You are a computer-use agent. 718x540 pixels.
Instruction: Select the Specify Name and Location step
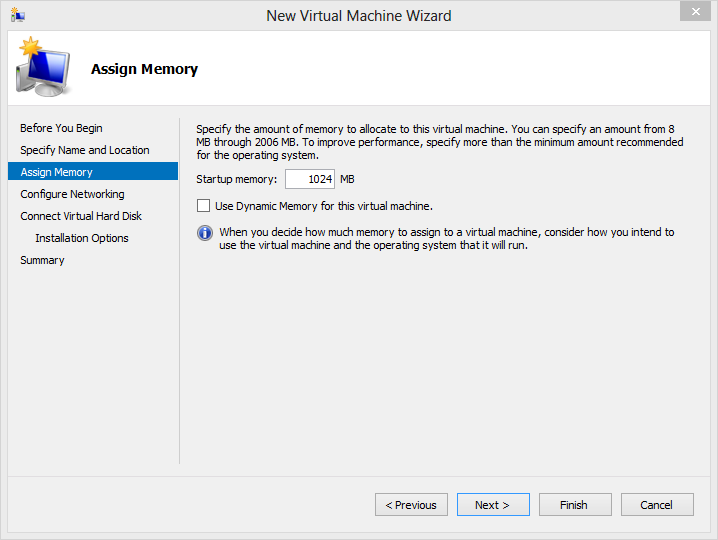[85, 150]
